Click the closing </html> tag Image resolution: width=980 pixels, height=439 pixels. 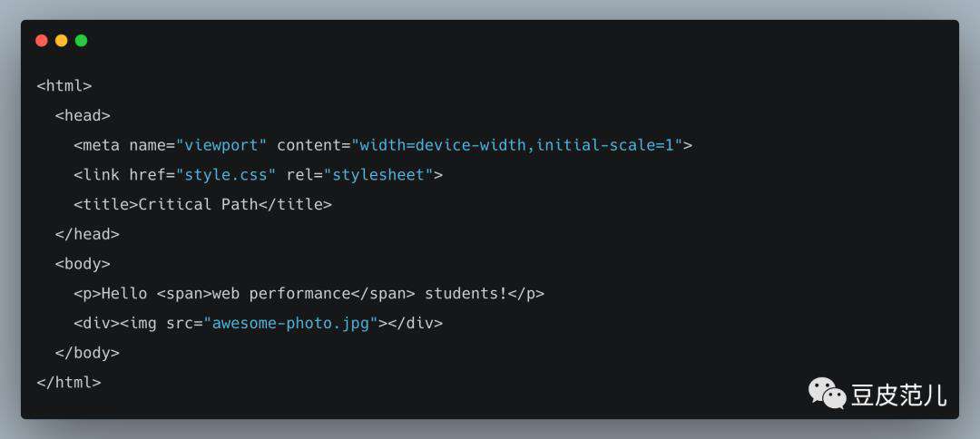point(69,382)
